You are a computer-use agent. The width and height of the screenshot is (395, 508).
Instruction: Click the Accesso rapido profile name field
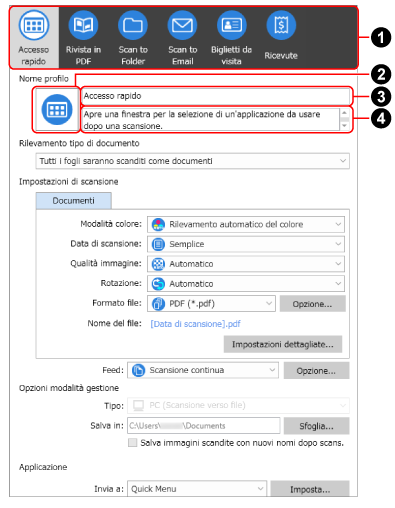pos(216,96)
